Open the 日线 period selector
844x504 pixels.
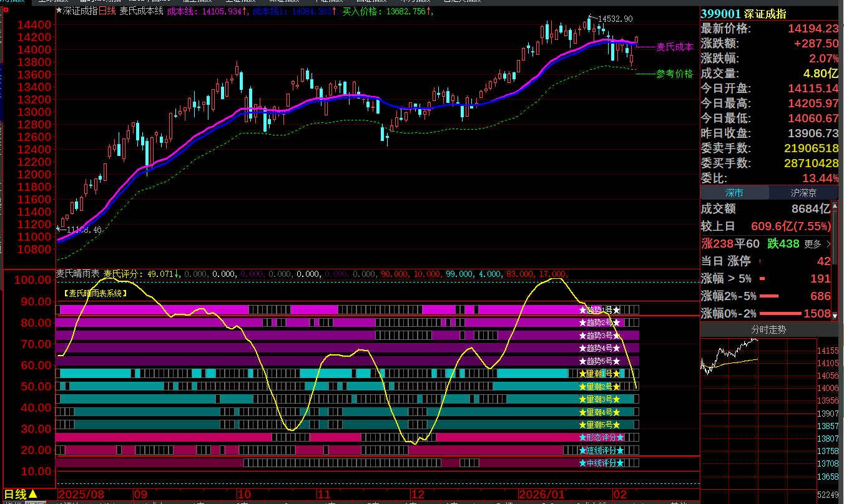(x=21, y=494)
